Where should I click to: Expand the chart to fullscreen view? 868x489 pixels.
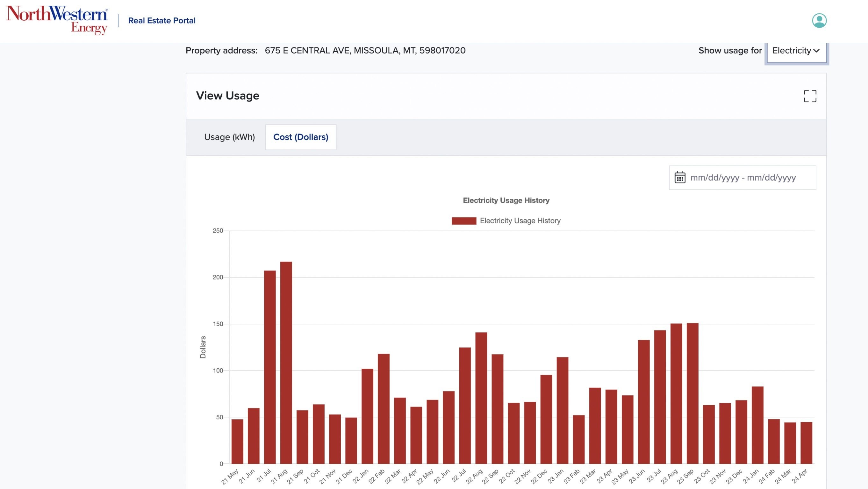810,96
